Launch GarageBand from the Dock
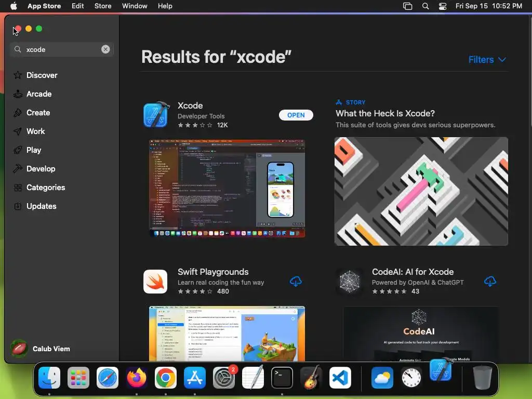 311,378
